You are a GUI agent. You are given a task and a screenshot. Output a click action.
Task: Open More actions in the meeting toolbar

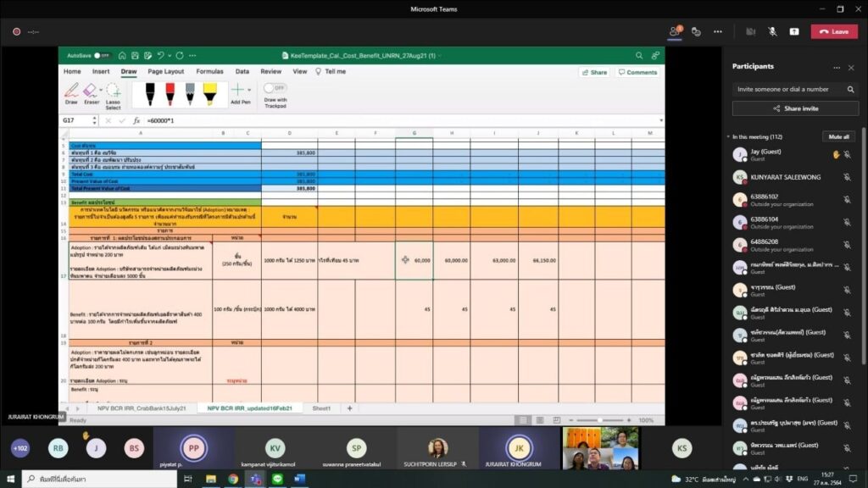[718, 31]
